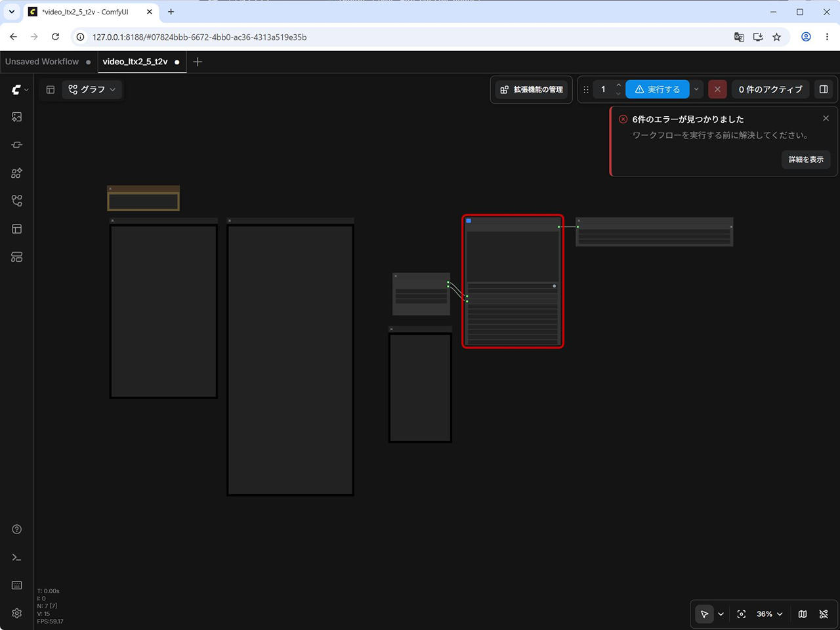The width and height of the screenshot is (840, 630).
Task: Click the batch count field showing 1
Action: click(603, 90)
